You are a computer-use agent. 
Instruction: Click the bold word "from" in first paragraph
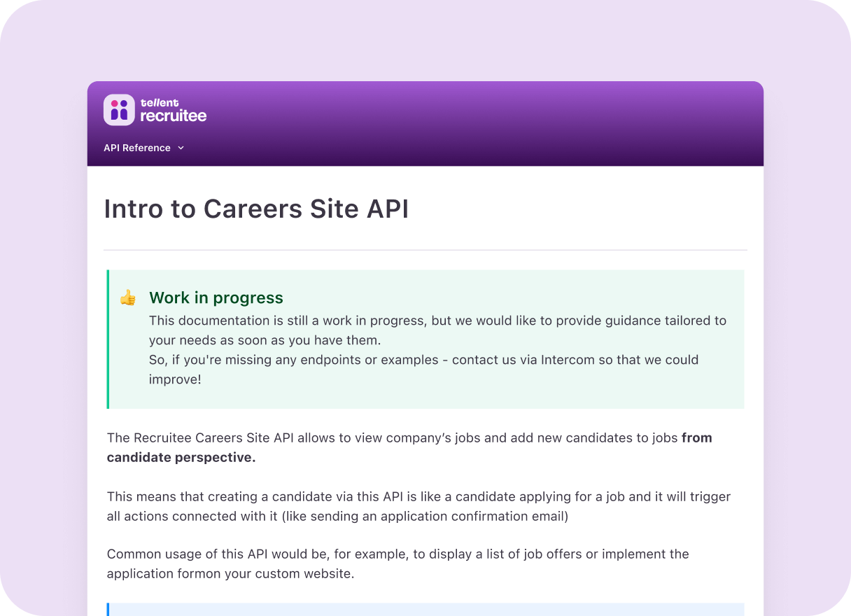(696, 437)
